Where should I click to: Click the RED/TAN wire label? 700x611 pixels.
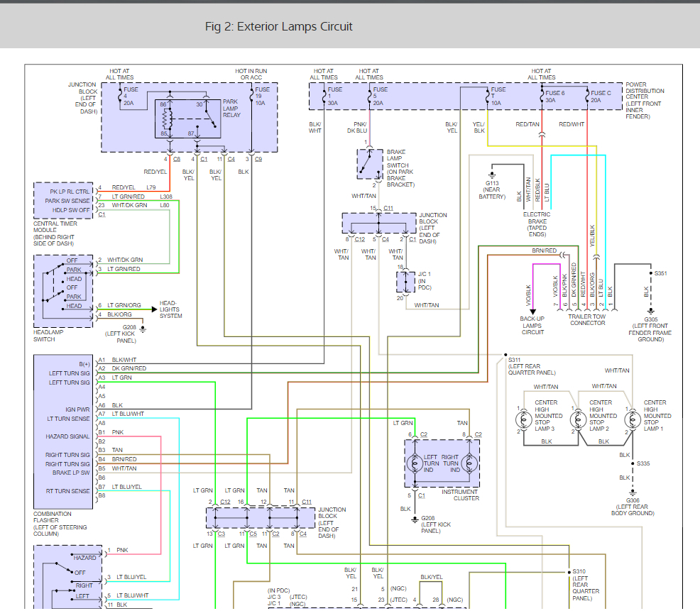click(527, 124)
